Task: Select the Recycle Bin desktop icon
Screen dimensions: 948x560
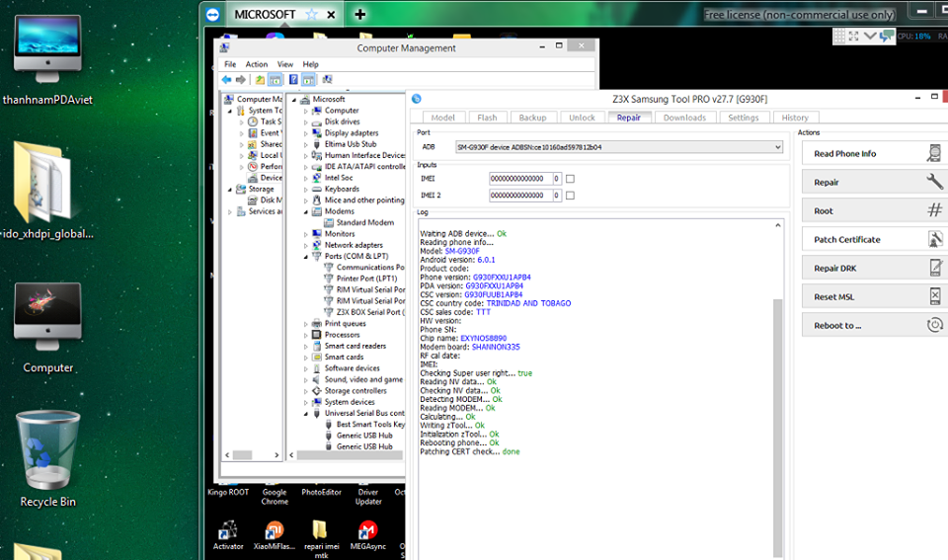Action: 47,458
